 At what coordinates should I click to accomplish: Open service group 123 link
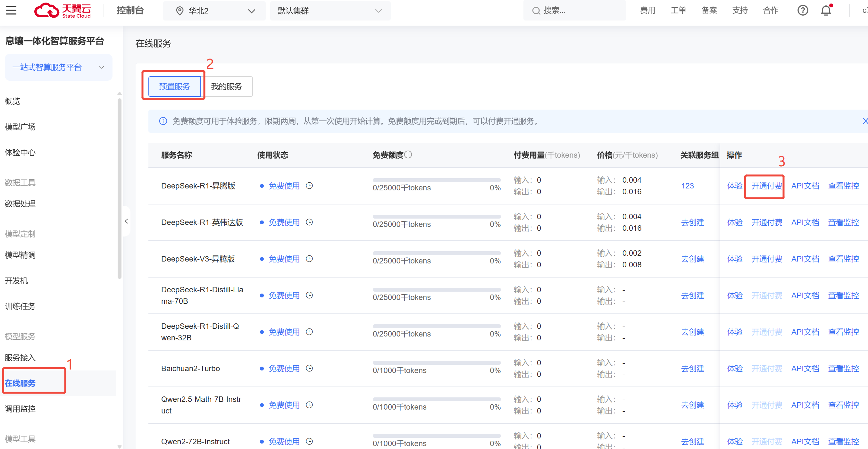click(x=688, y=186)
